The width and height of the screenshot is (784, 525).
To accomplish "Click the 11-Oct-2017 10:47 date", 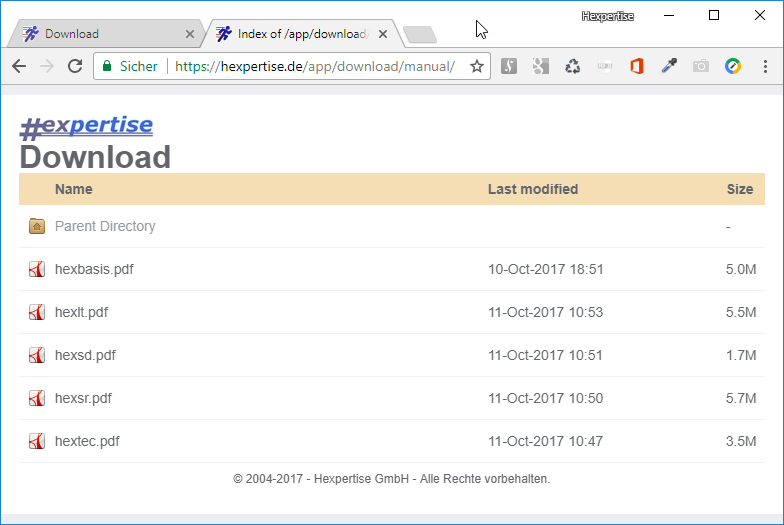I will (x=546, y=441).
